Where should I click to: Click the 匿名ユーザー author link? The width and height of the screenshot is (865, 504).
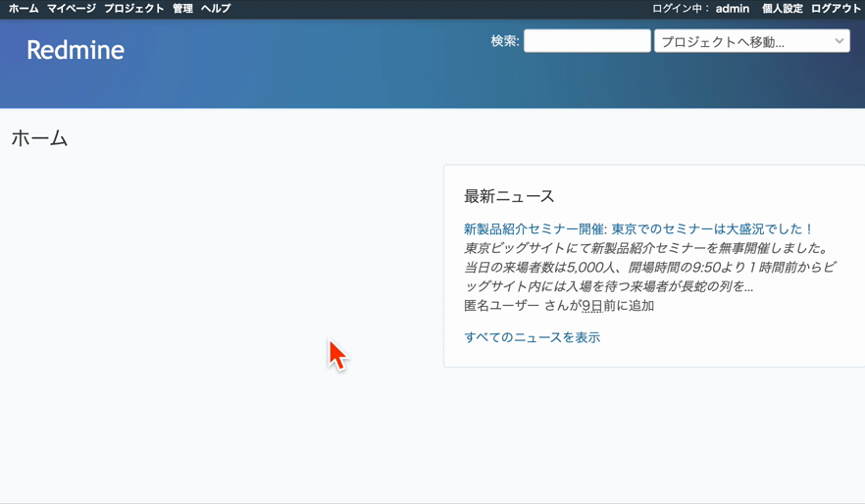pyautogui.click(x=501, y=306)
